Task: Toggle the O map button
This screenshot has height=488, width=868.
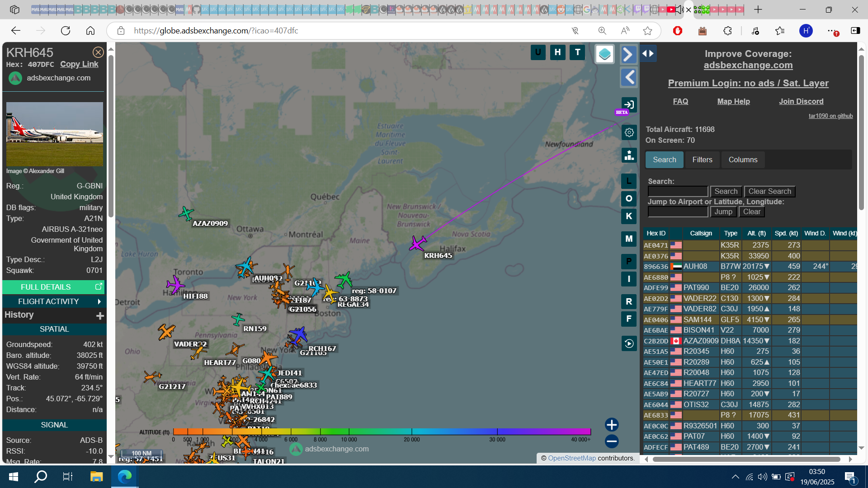Action: coord(629,199)
